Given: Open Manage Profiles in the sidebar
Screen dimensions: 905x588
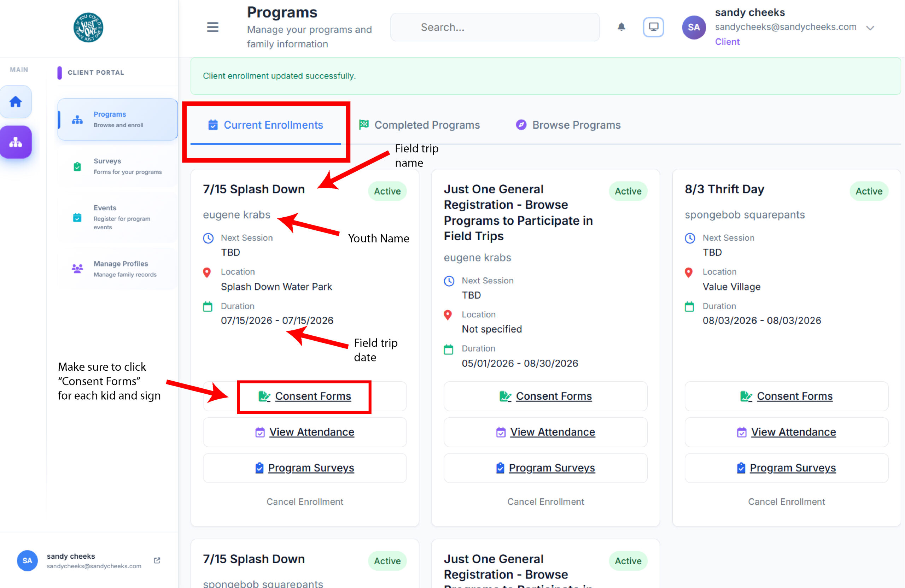Looking at the screenshot, I should coord(117,269).
